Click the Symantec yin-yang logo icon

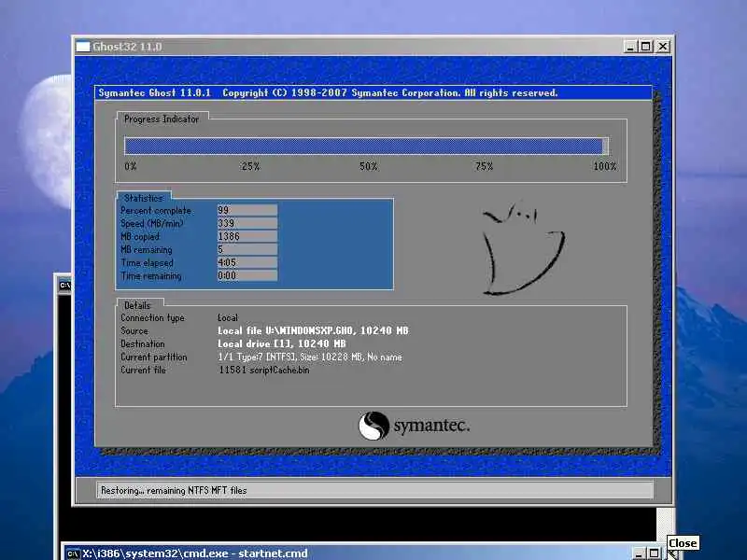pos(373,426)
